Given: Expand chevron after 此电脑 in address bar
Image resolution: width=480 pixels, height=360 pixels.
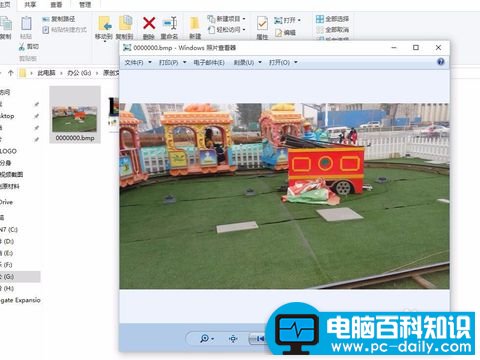Looking at the screenshot, I should tap(62, 73).
